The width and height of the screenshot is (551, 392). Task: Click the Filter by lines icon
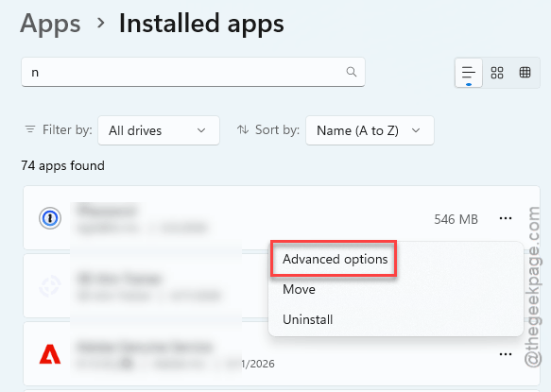(30, 129)
